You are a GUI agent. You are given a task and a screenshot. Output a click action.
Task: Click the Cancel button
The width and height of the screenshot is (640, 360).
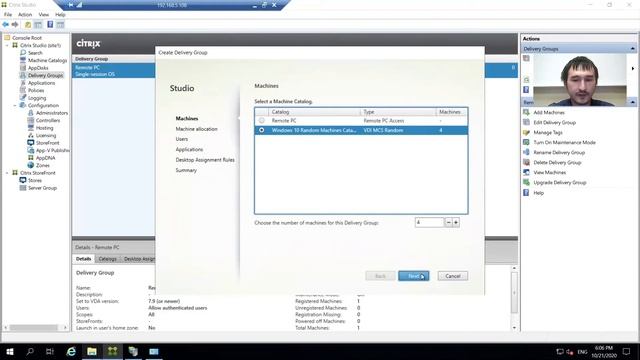[453, 276]
